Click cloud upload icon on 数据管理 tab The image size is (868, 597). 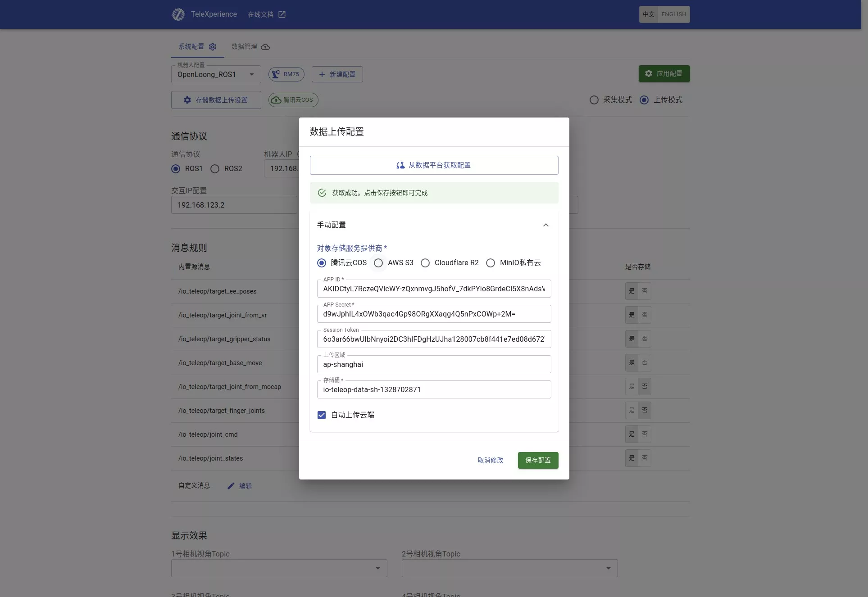click(265, 47)
